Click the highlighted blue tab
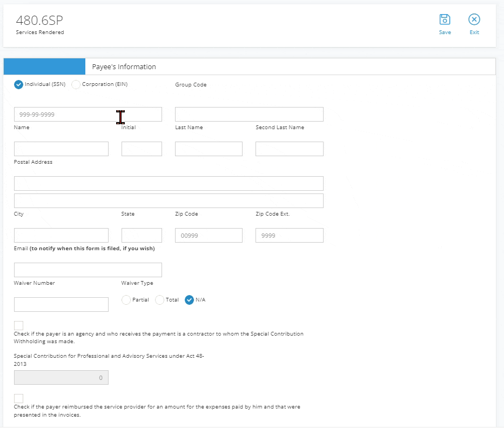This screenshot has width=504, height=428. tap(44, 66)
